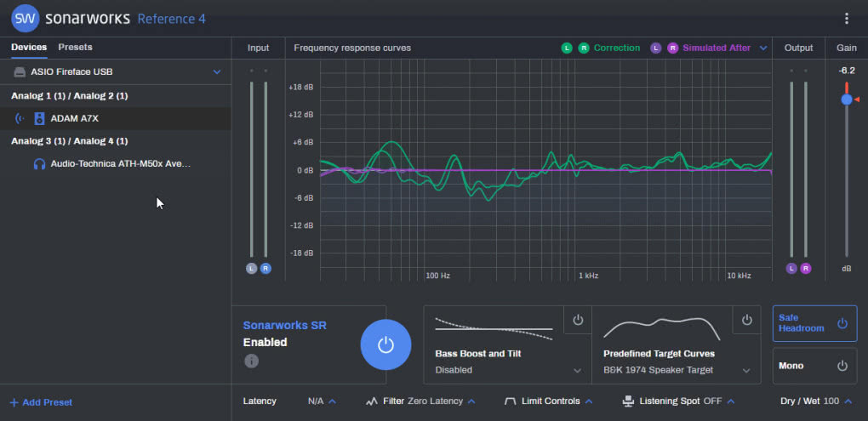Click the headphone icon beside ATH-M50x
Screen dimensions: 868x421
(x=39, y=164)
